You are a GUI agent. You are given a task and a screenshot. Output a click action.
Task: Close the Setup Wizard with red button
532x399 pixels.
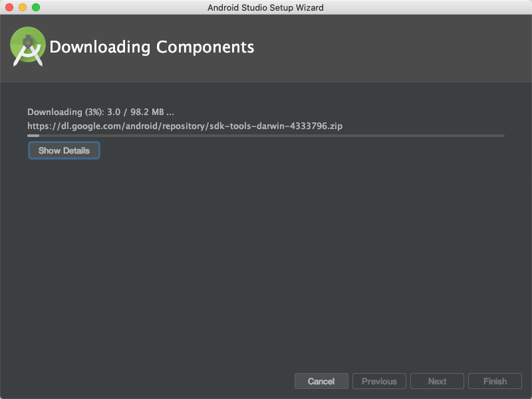pyautogui.click(x=9, y=7)
